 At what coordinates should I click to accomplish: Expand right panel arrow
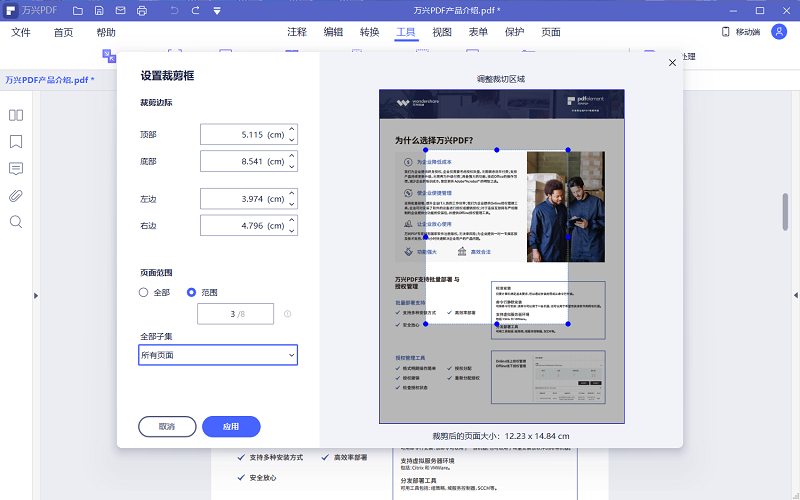coord(796,295)
